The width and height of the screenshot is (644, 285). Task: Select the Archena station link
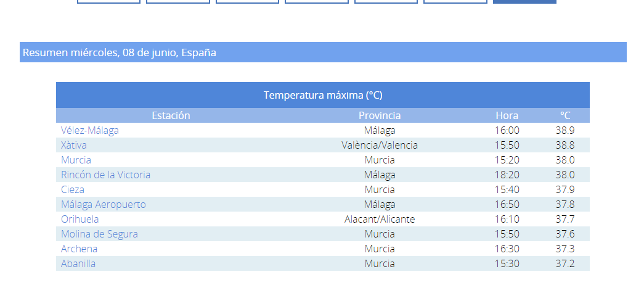tap(79, 249)
